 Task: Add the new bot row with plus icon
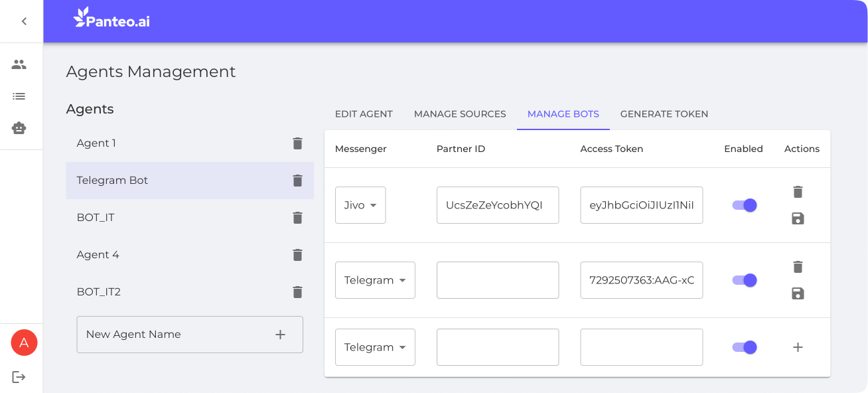point(798,347)
